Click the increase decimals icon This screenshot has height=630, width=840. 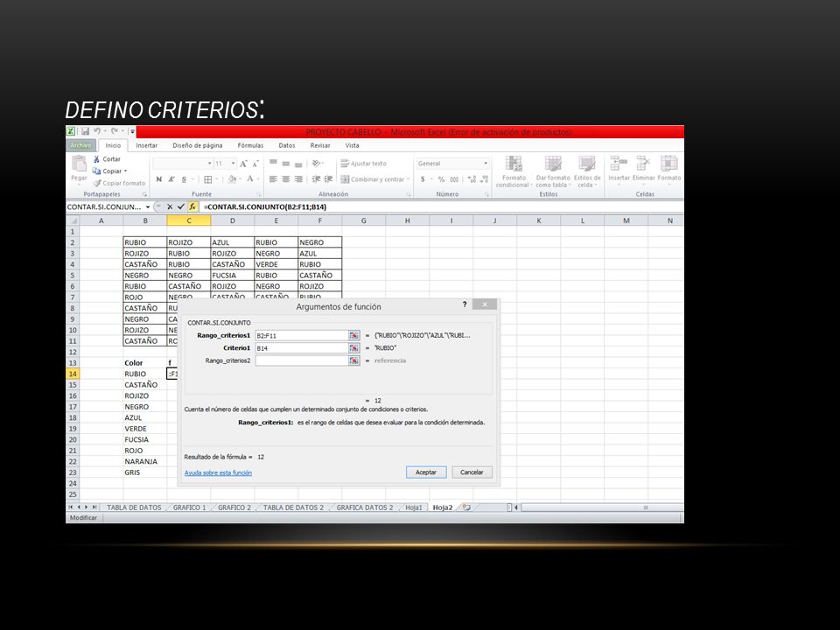click(472, 179)
